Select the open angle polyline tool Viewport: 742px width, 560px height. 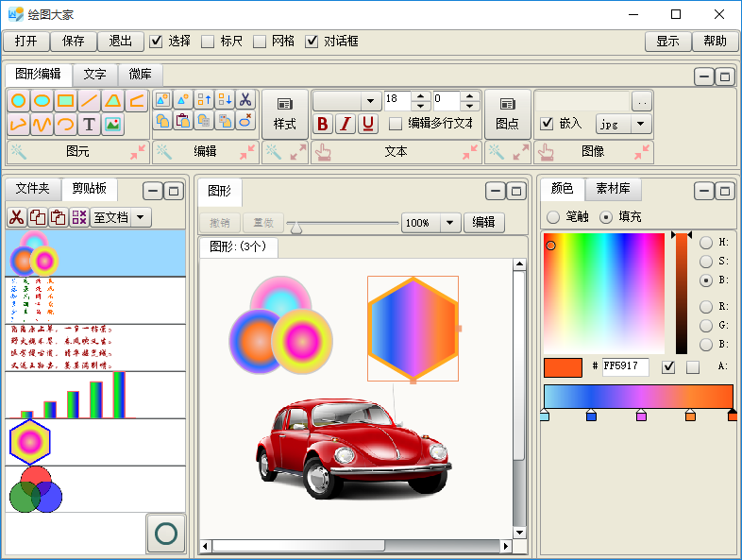pos(137,100)
